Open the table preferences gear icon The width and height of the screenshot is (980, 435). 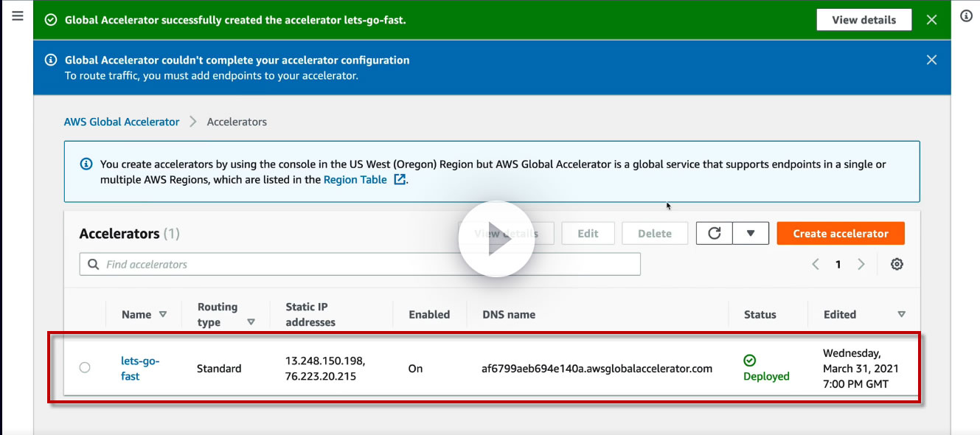pyautogui.click(x=897, y=264)
